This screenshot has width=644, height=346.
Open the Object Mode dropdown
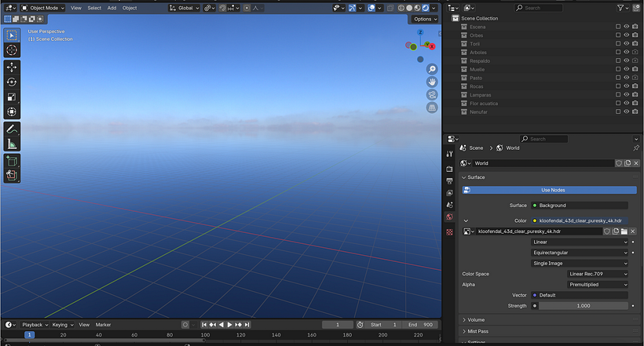coord(42,8)
